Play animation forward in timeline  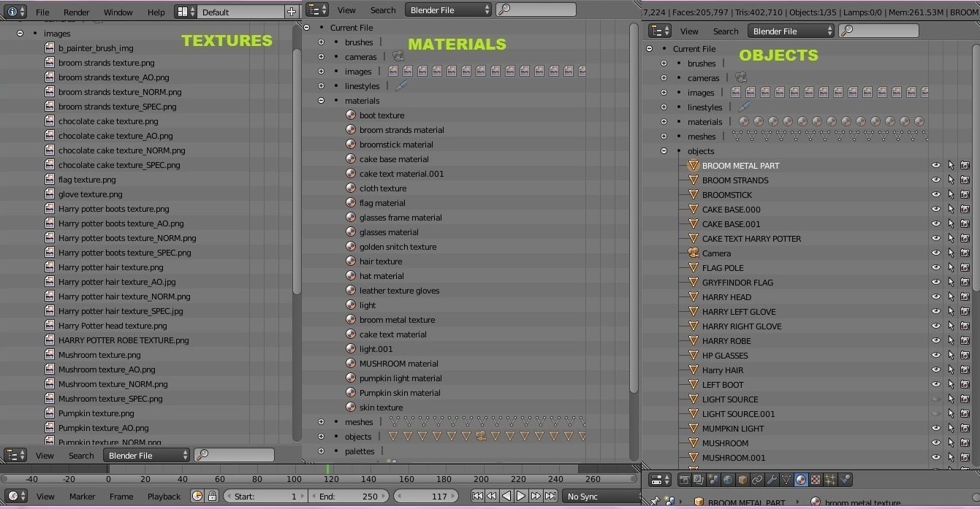(x=521, y=496)
